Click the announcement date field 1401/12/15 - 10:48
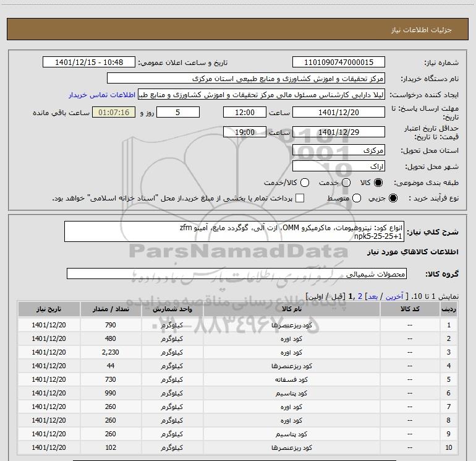Viewport: 476px width, 461px height. pyautogui.click(x=89, y=62)
